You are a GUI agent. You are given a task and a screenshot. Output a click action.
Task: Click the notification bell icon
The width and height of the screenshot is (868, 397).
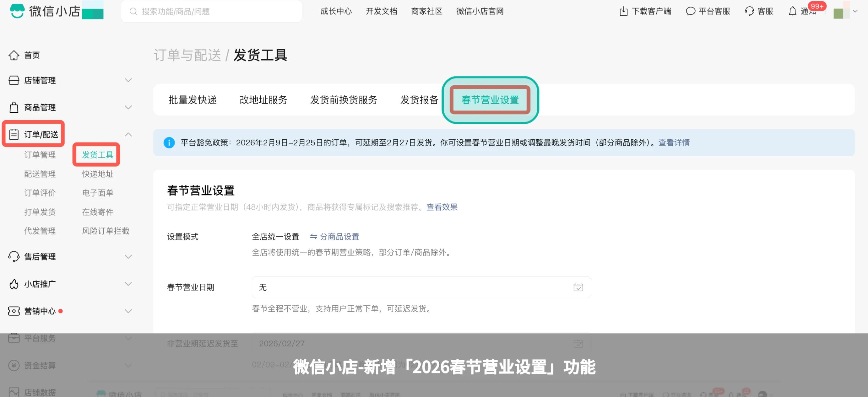tap(792, 11)
